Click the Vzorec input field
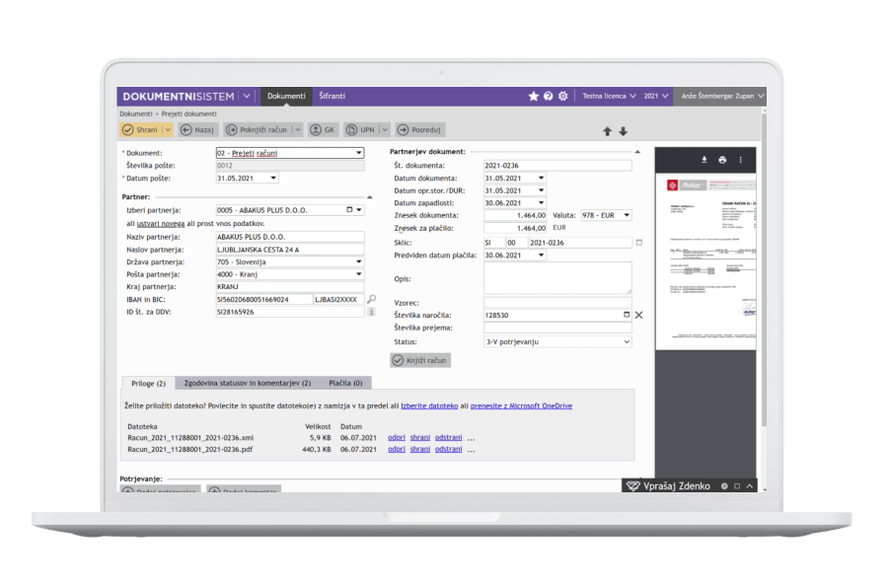The image size is (888, 588). pyautogui.click(x=557, y=303)
